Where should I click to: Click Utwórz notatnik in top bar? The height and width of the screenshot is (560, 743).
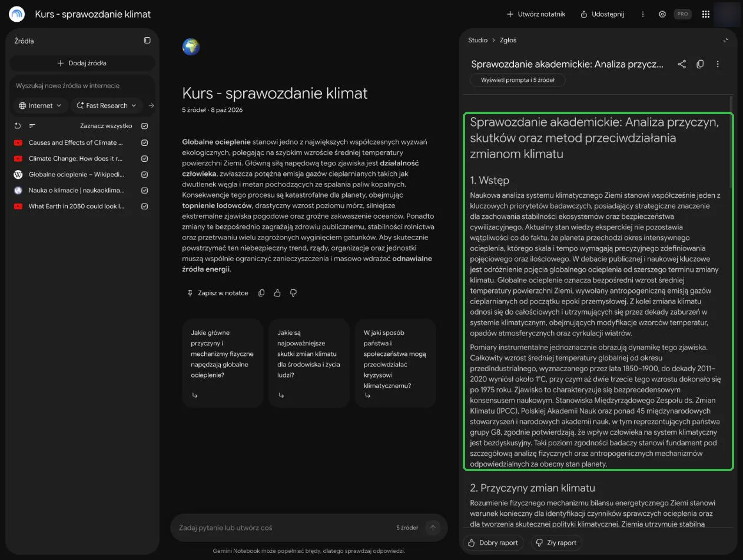536,14
